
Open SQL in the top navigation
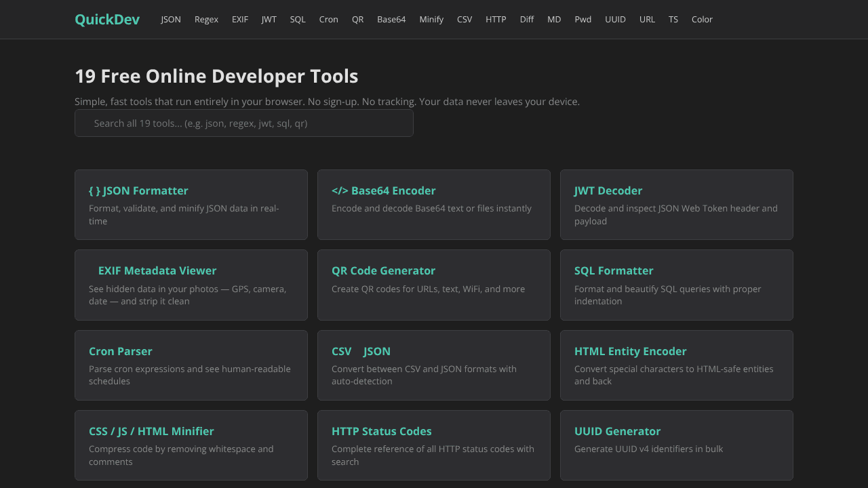click(x=298, y=20)
